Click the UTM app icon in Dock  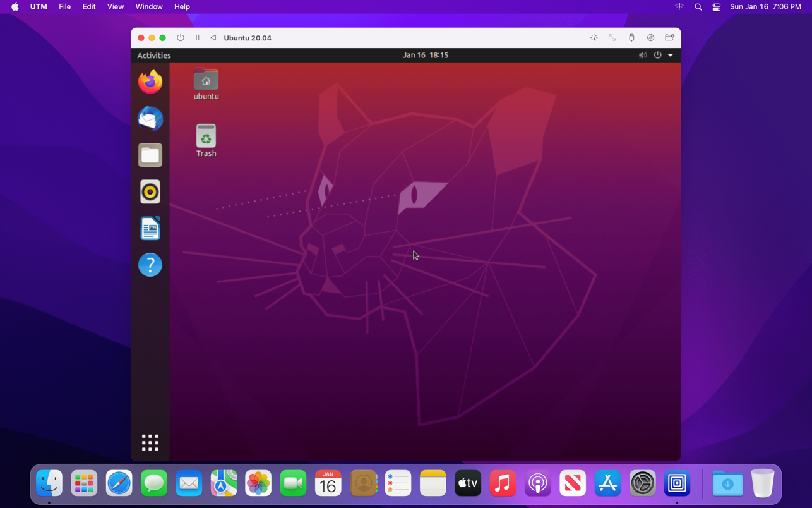coord(677,483)
